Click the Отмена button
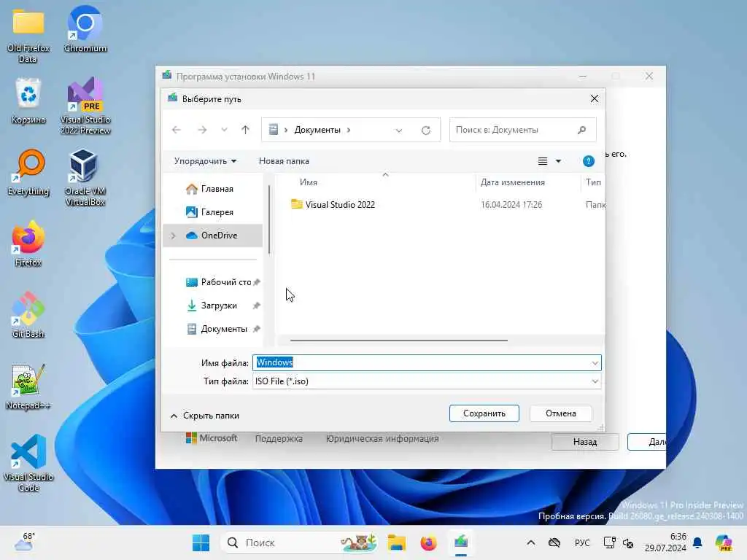The height and width of the screenshot is (560, 747). pyautogui.click(x=561, y=413)
